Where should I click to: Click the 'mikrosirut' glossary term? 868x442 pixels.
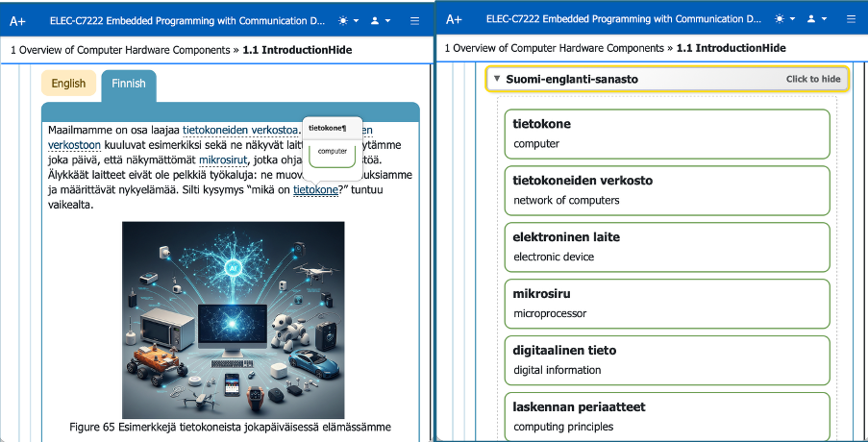tap(223, 160)
